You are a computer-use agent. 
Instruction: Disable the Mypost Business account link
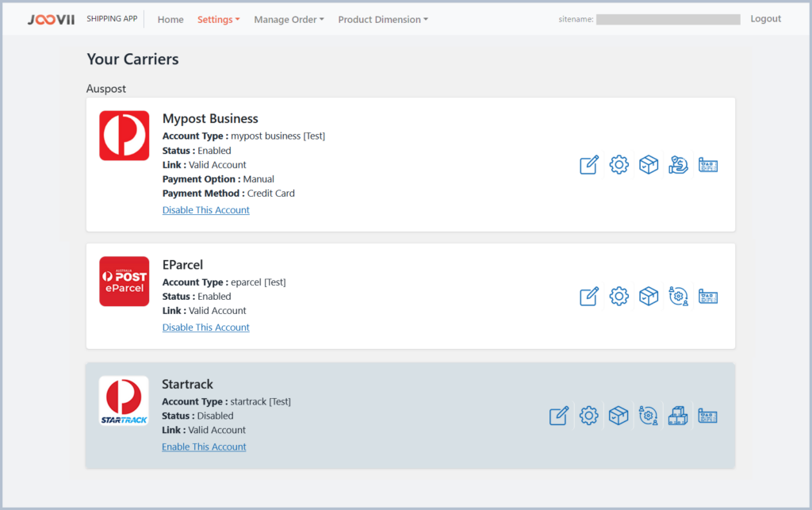[x=206, y=210]
